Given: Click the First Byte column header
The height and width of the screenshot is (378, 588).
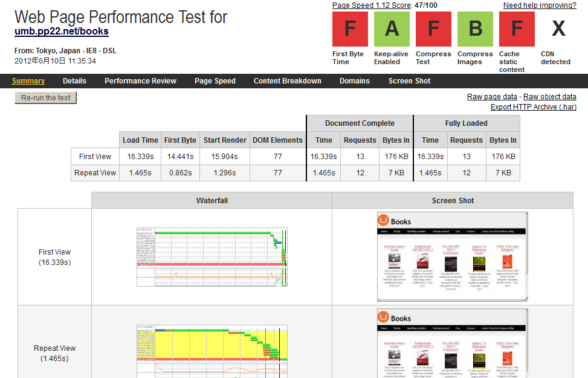Looking at the screenshot, I should (180, 140).
